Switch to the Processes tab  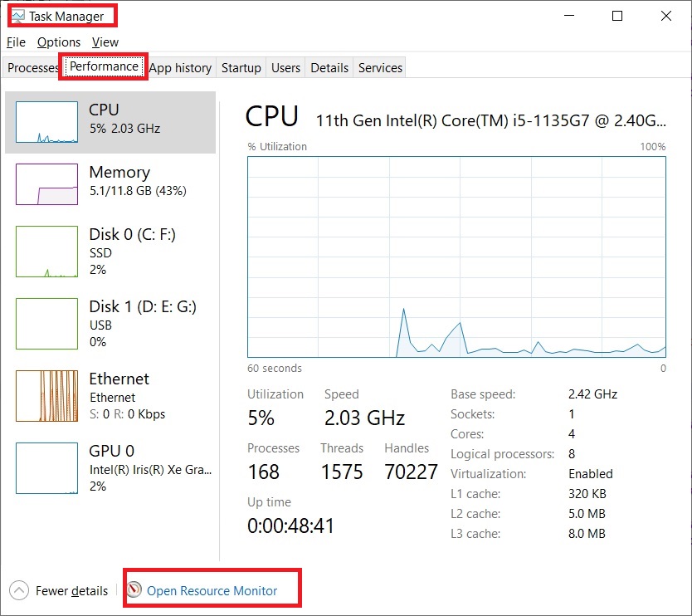coord(33,68)
